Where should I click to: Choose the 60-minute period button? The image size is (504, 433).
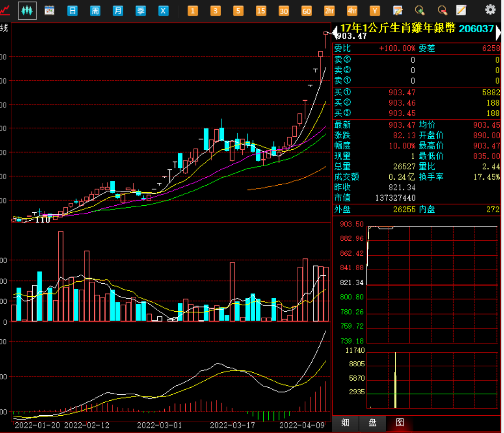point(307,11)
